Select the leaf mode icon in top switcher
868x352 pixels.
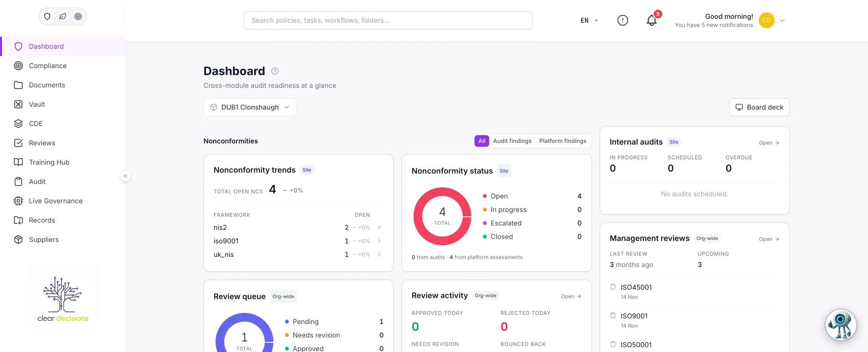coord(63,16)
